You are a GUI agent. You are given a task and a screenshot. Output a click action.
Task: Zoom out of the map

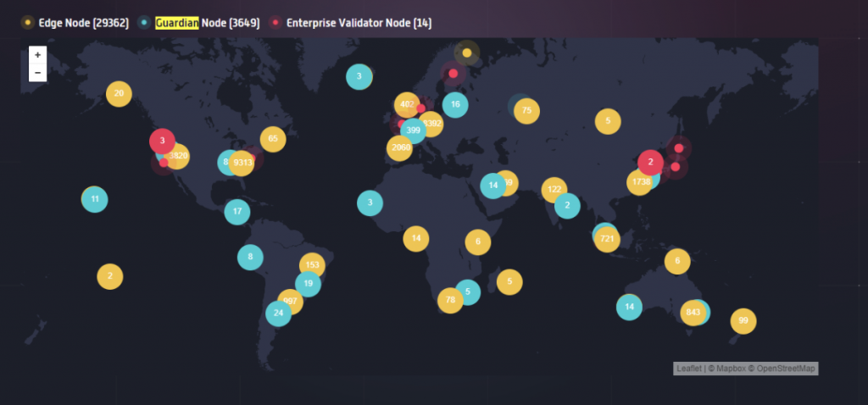coord(37,73)
